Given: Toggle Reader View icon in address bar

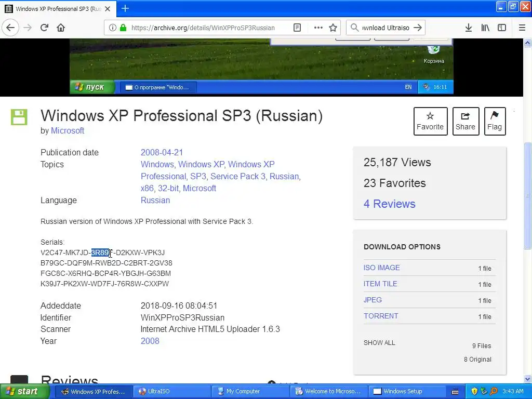Looking at the screenshot, I should (x=297, y=28).
